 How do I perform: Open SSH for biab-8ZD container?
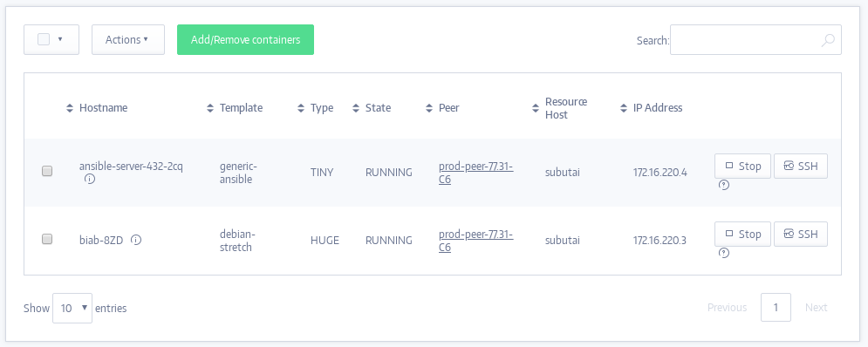coord(801,235)
